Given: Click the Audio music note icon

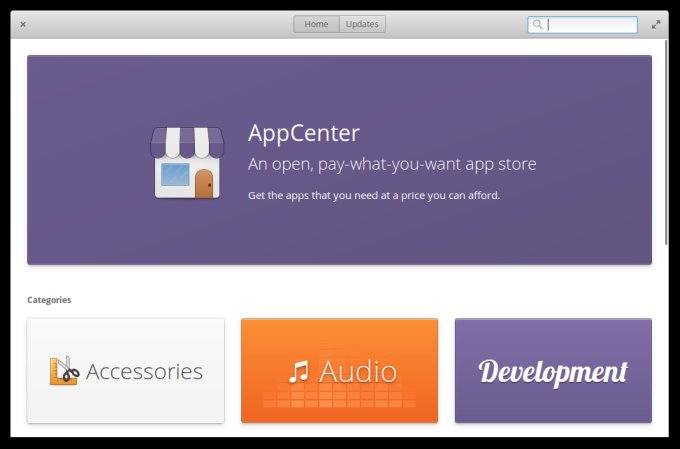Looking at the screenshot, I should 298,371.
